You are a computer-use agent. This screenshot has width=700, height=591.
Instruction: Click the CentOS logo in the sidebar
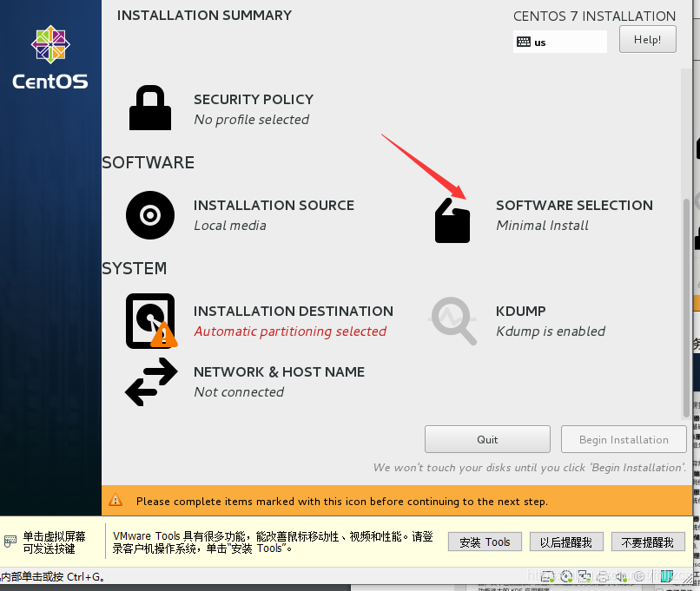click(50, 57)
